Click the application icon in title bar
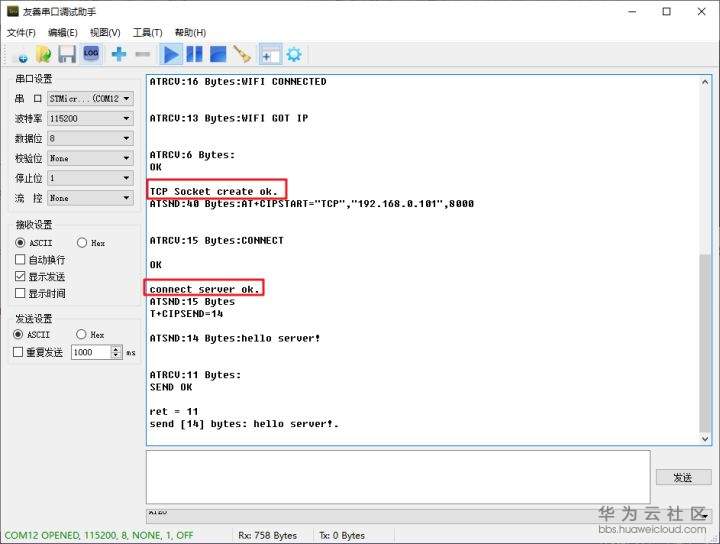 tap(12, 11)
